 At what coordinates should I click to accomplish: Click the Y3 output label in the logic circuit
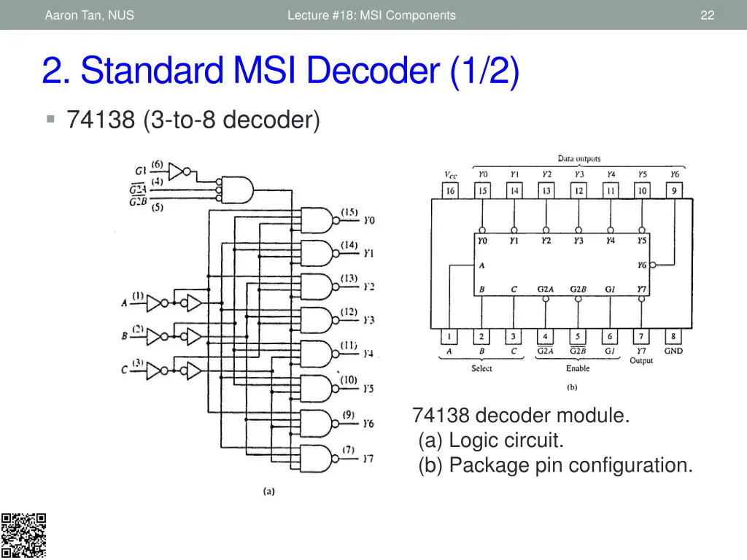[368, 320]
